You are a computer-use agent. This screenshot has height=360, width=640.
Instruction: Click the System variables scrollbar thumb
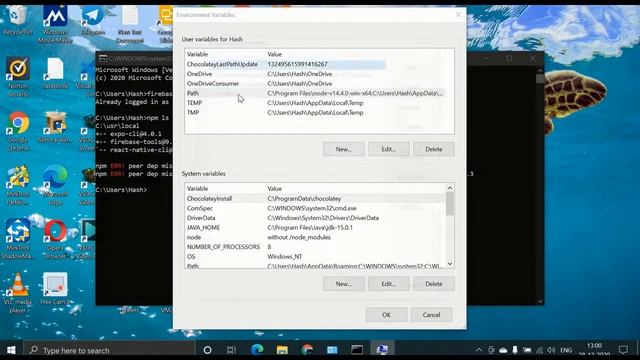tap(450, 203)
